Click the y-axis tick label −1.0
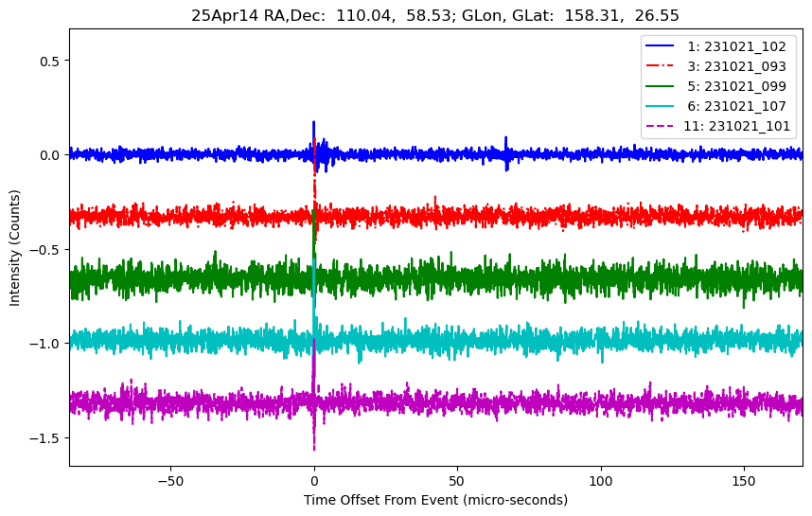 [x=46, y=344]
